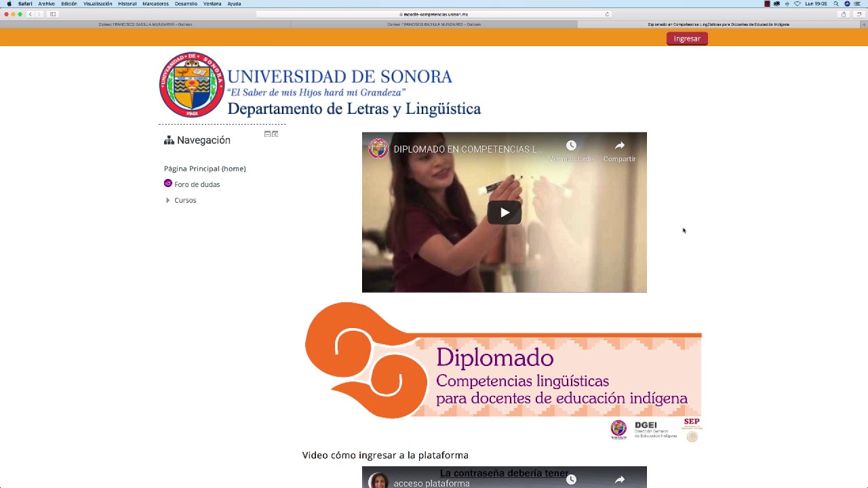The width and height of the screenshot is (868, 488).
Task: Open the video title DIPLOMADO EN COMPETENCIAS
Action: pyautogui.click(x=468, y=149)
